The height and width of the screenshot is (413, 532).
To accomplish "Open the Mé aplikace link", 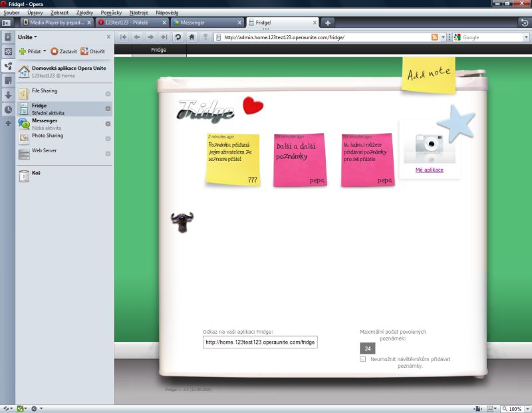I will pos(429,170).
